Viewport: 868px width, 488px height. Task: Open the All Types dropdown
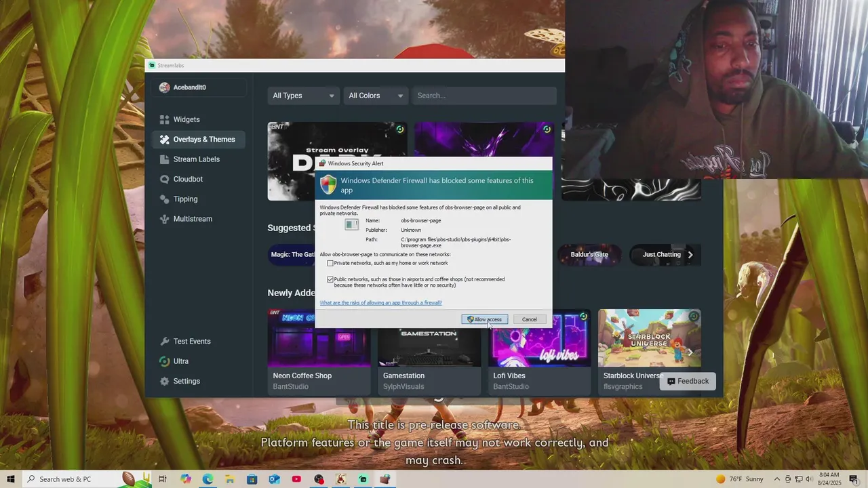click(x=303, y=96)
